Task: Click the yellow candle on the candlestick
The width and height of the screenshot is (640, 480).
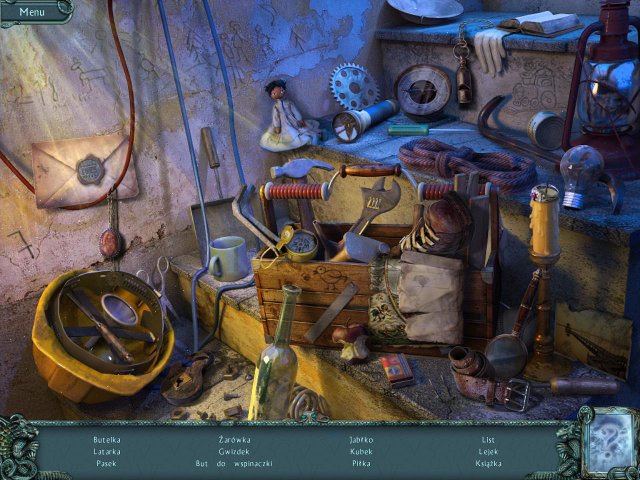Action: [544, 222]
